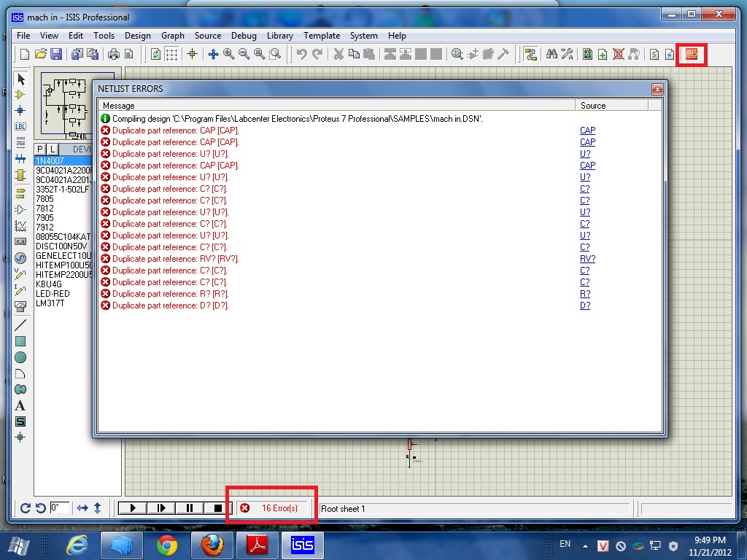Click the first CAP source link
Screen dimensions: 747x560
[x=587, y=131]
